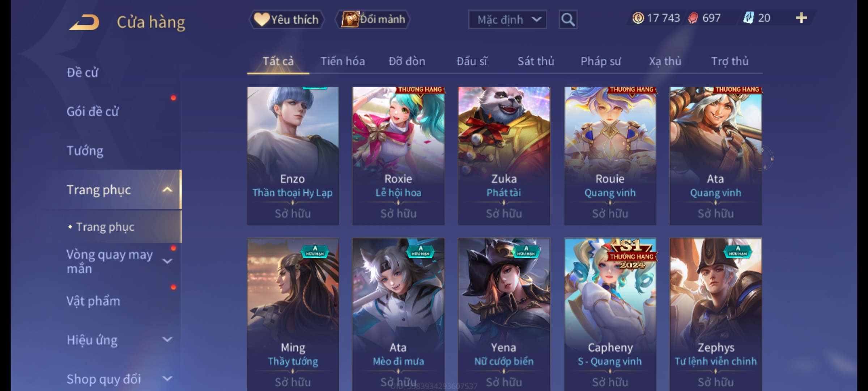Open Đổi mảnh chest exchange
Viewport: 868px width, 391px height.
point(373,20)
